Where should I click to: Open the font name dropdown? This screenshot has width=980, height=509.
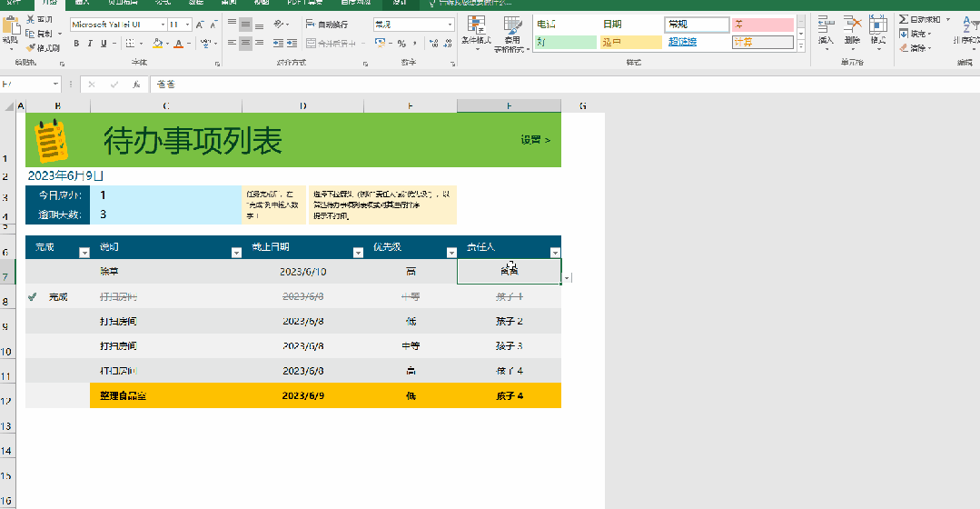coord(163,25)
